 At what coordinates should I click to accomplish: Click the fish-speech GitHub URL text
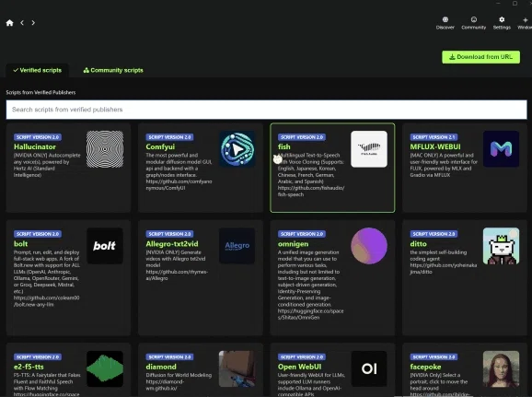(x=311, y=192)
